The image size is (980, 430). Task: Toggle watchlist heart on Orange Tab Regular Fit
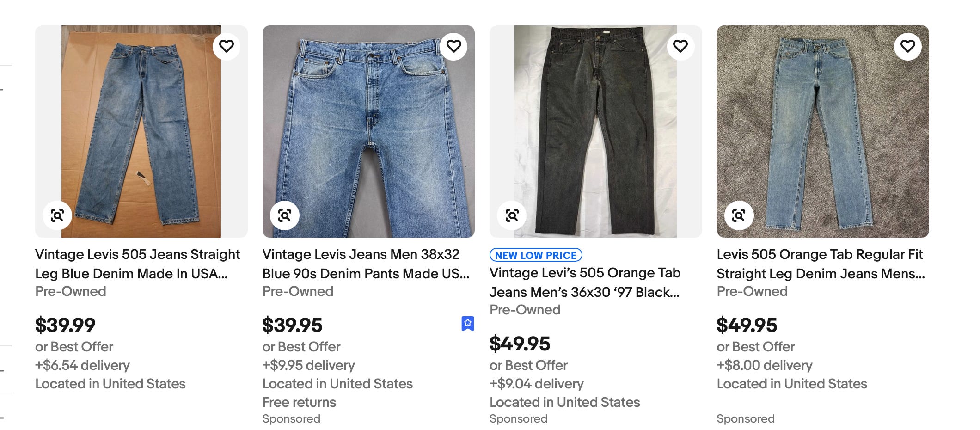pyautogui.click(x=908, y=46)
